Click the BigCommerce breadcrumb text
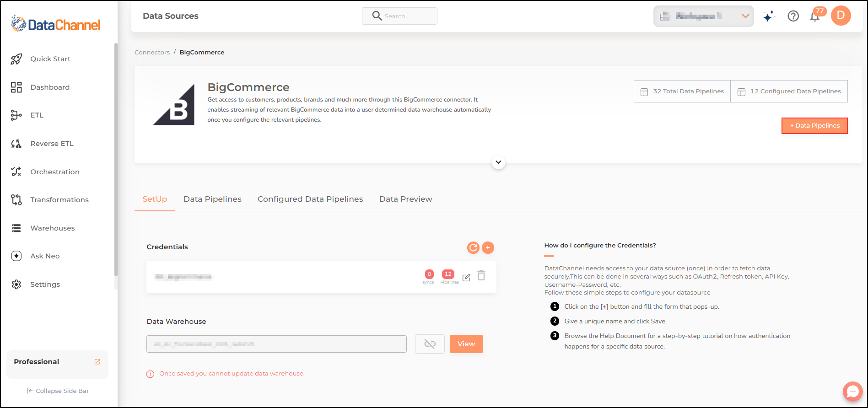This screenshot has width=868, height=408. [202, 53]
